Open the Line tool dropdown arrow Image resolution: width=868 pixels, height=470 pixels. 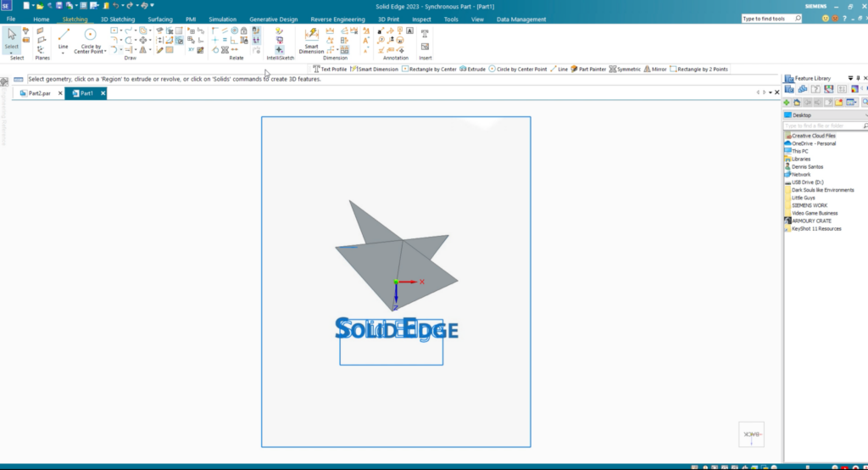point(63,53)
